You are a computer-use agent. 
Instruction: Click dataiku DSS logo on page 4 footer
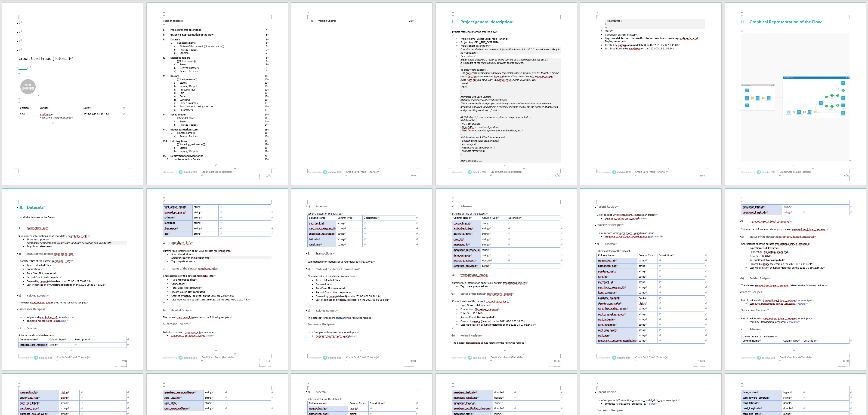click(477, 172)
